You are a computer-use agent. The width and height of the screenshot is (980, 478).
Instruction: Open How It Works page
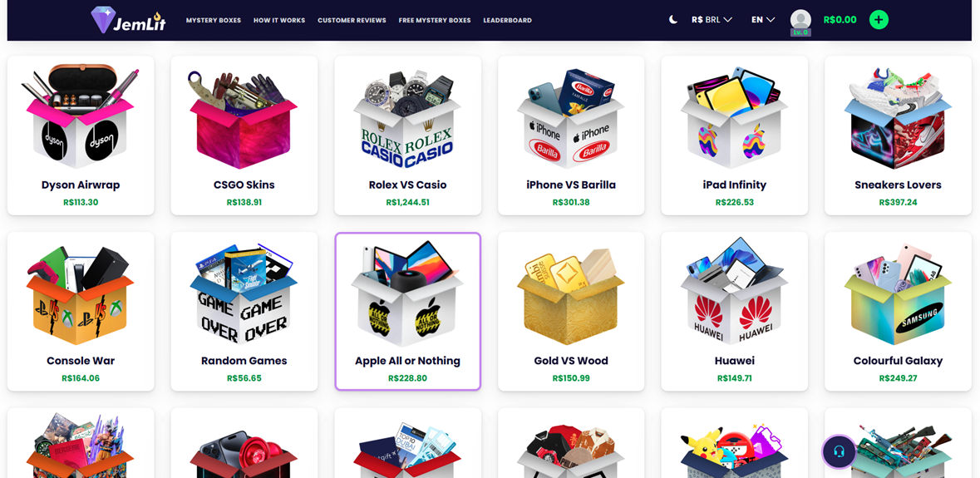click(279, 21)
